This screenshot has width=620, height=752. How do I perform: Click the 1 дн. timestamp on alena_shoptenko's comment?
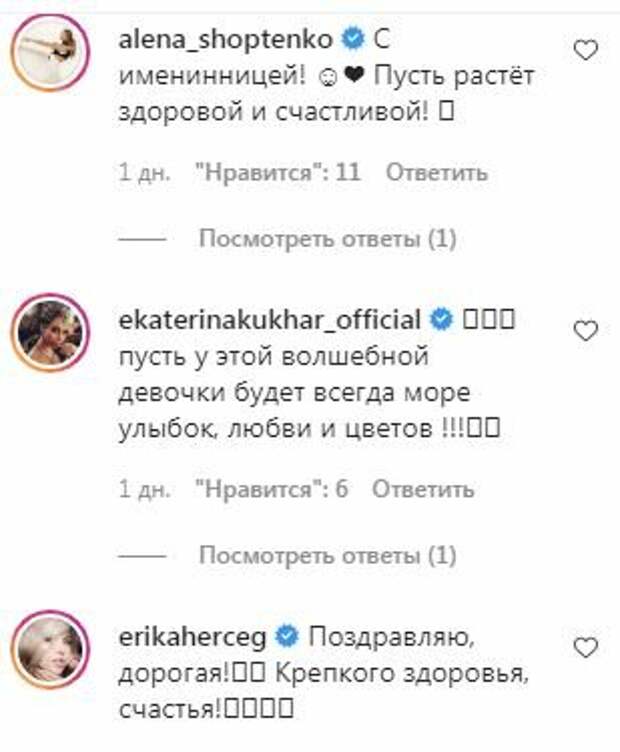pyautogui.click(x=144, y=172)
